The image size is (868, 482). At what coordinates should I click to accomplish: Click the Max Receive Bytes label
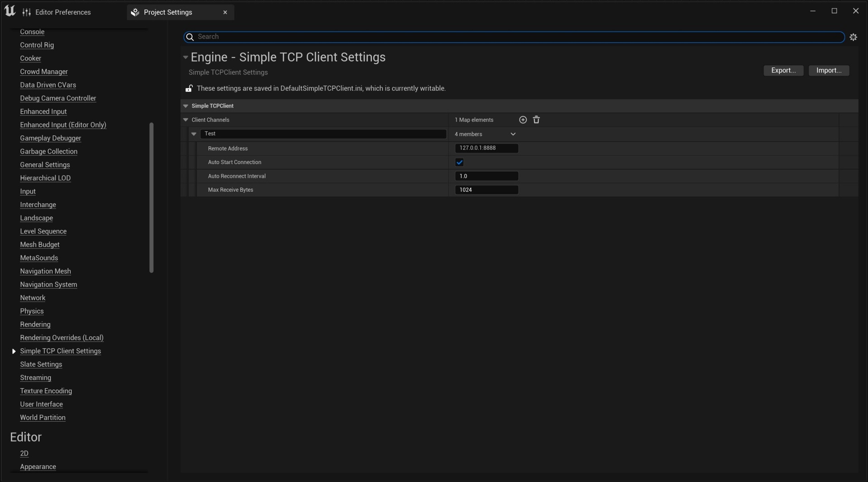pos(230,190)
